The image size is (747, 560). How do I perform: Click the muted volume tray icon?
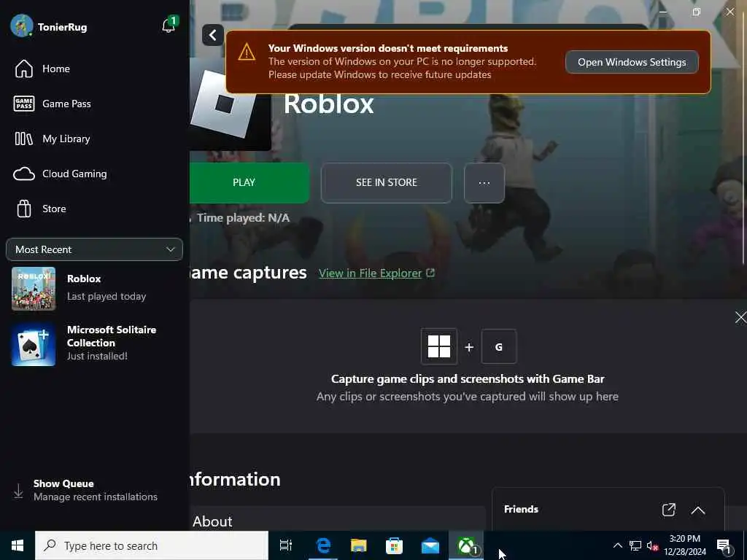click(x=652, y=545)
